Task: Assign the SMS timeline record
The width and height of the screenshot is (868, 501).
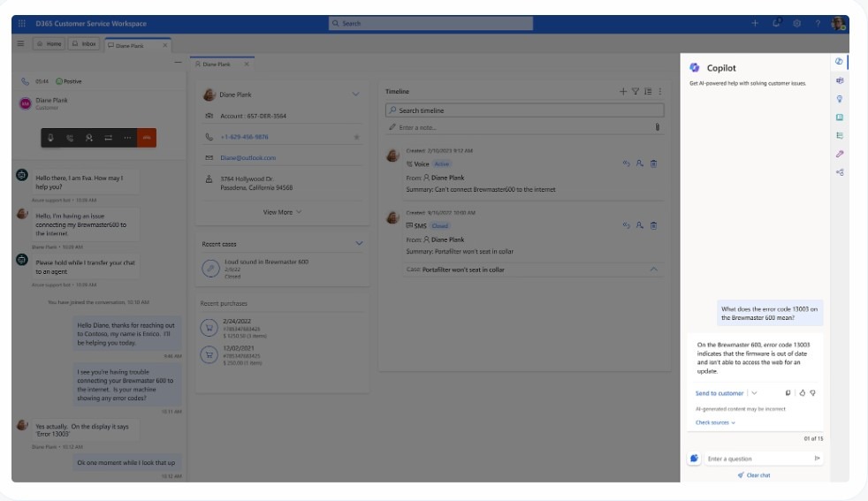Action: 640,225
